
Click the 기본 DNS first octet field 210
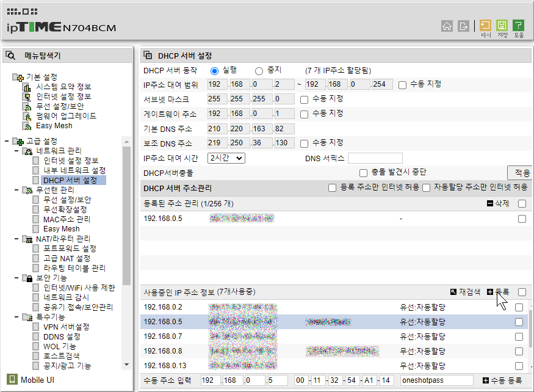coord(217,129)
